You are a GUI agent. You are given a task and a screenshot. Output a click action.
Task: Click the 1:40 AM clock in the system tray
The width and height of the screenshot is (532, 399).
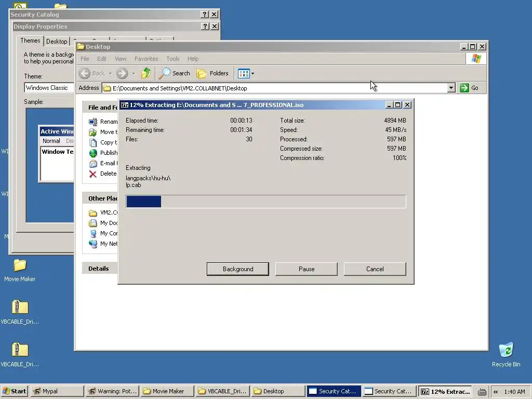pos(514,392)
